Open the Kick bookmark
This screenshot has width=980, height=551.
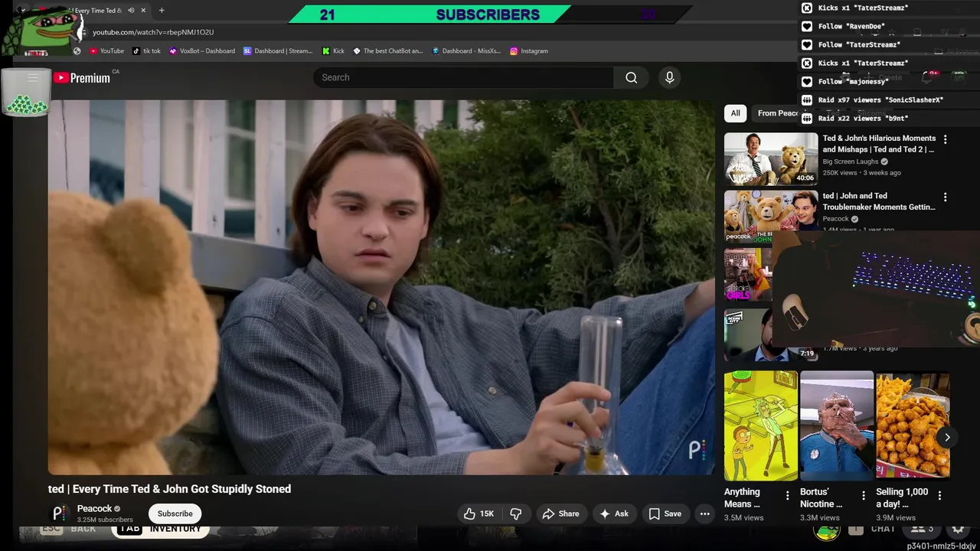[333, 51]
